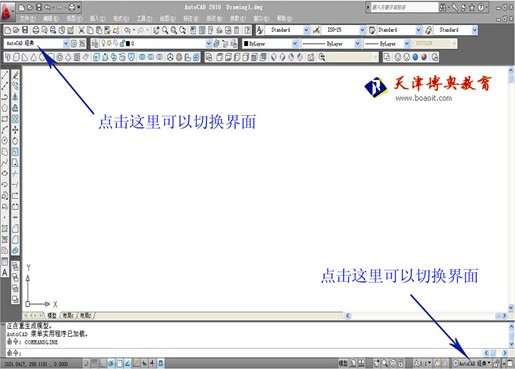Screen dimensions: 515x369
Task: Switch to the 模型 tab
Action: (x=52, y=315)
